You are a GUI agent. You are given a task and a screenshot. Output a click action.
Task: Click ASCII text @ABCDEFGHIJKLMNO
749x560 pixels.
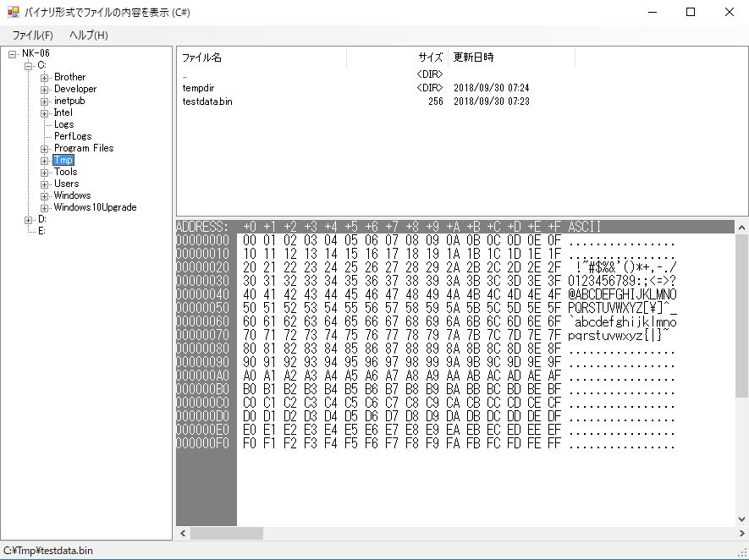622,294
